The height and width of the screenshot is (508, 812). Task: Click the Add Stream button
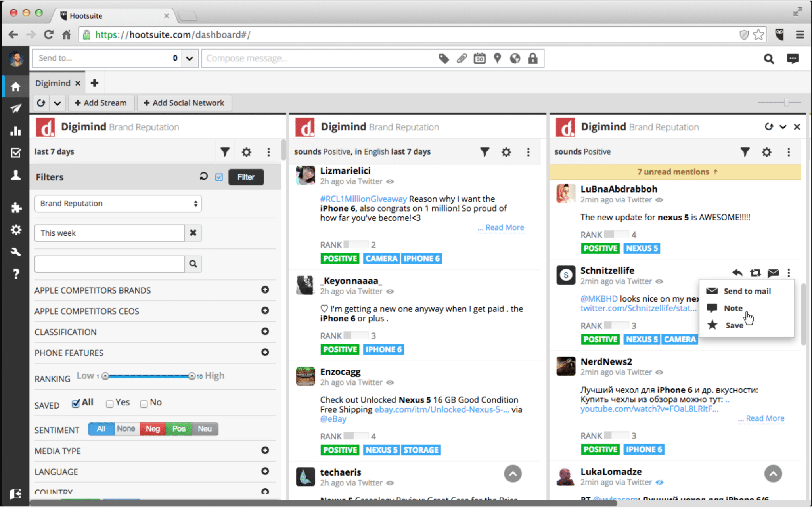101,103
